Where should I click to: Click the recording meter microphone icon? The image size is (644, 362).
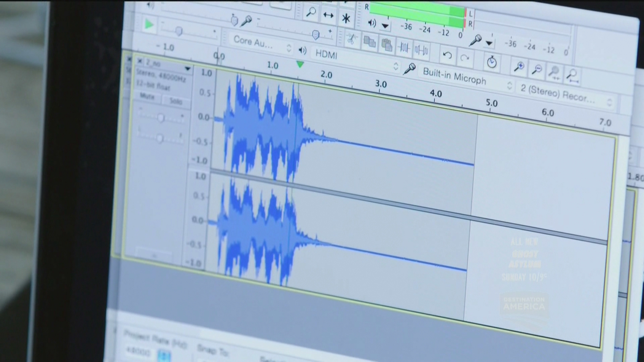pyautogui.click(x=475, y=41)
